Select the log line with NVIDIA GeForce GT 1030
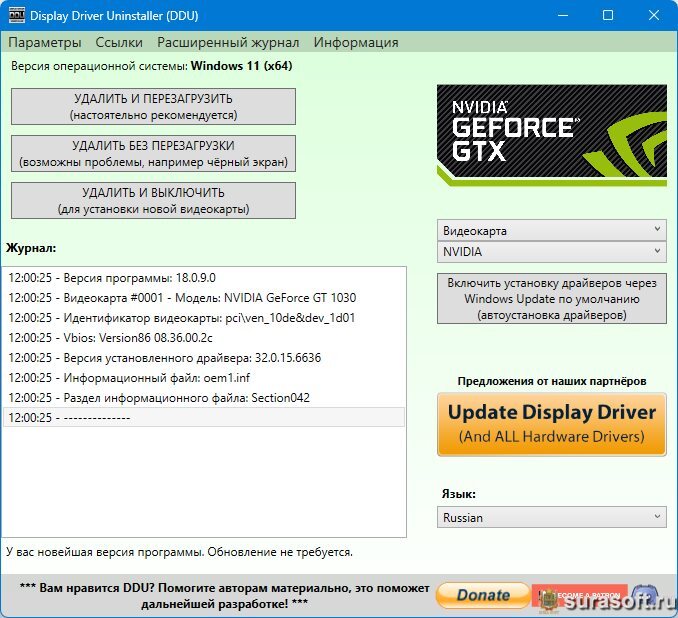 point(204,298)
